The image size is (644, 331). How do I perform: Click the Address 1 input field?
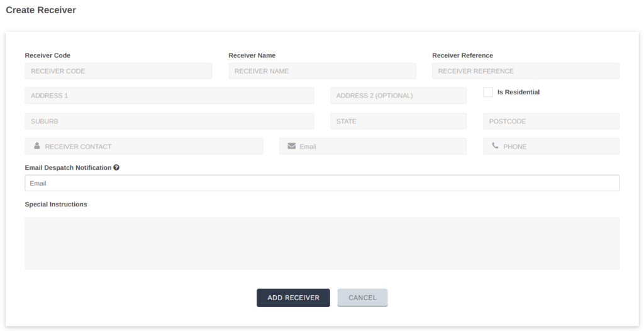click(x=169, y=96)
